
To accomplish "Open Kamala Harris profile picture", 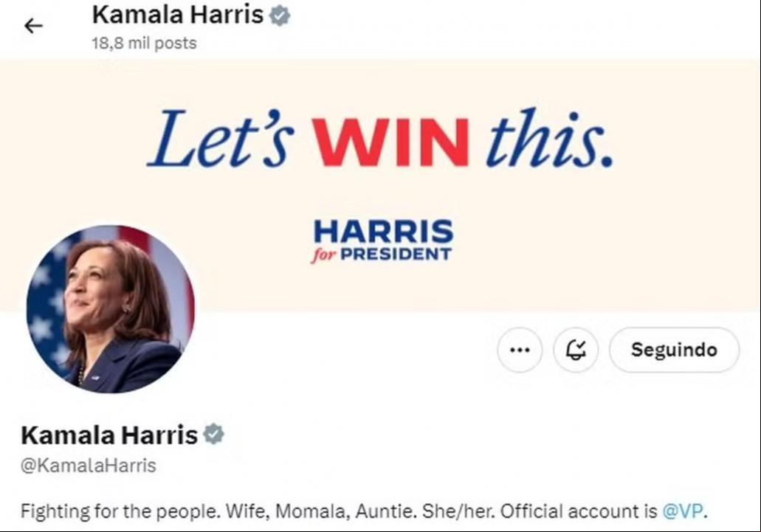I will [111, 309].
